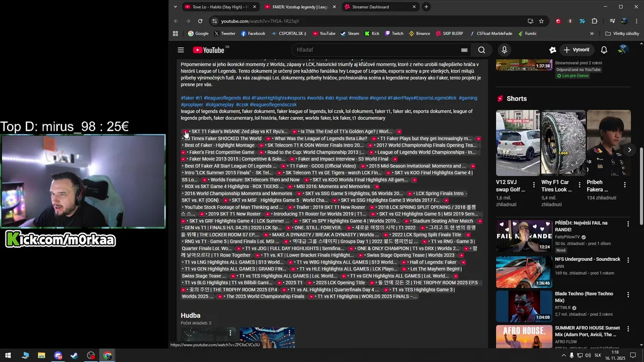
Task: Open the Príbeh Fakera short thumbnail
Action: click(x=609, y=143)
